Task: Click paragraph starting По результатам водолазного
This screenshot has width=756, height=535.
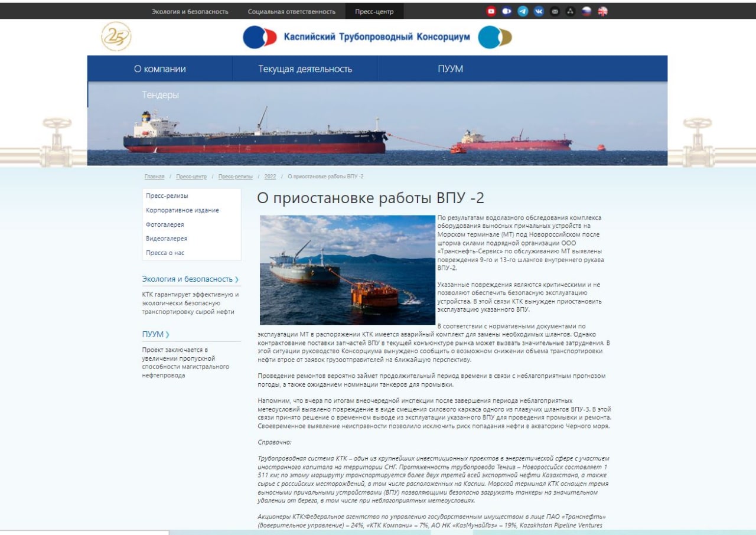Action: tap(521, 243)
